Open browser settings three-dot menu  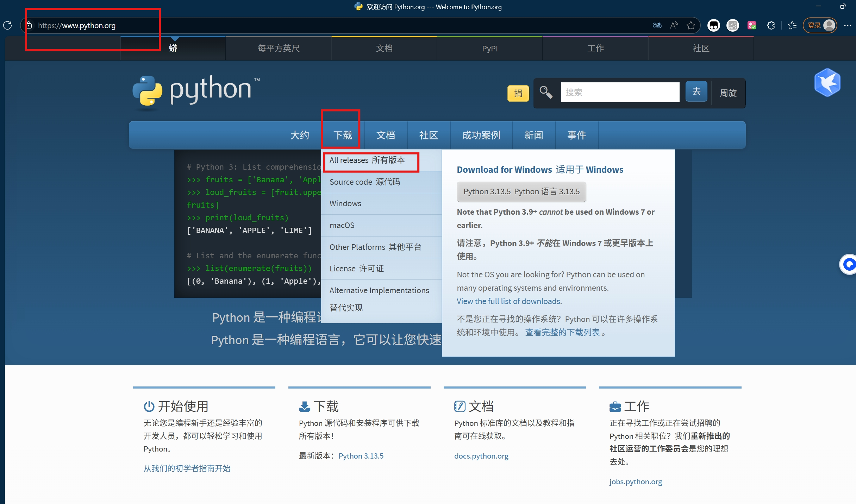[848, 25]
